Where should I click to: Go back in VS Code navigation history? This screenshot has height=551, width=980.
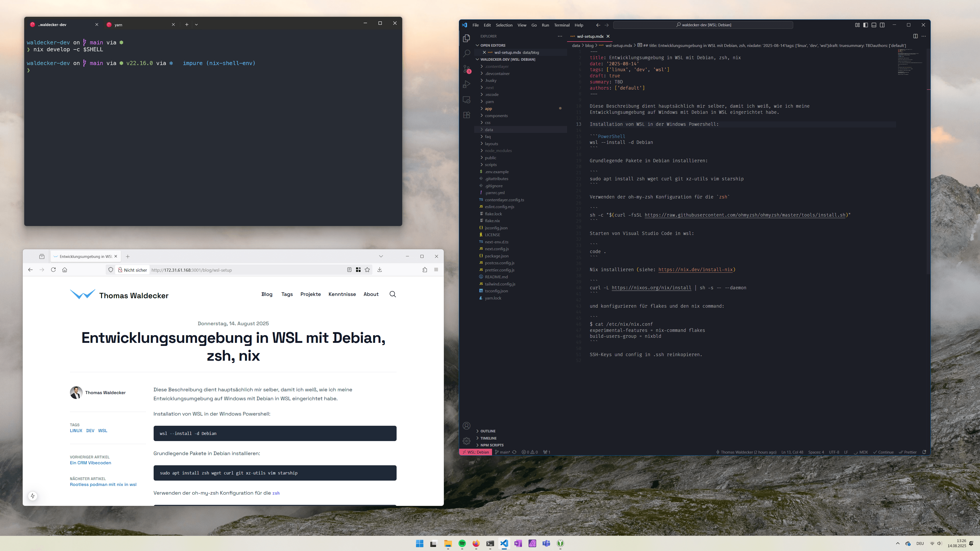tap(598, 25)
